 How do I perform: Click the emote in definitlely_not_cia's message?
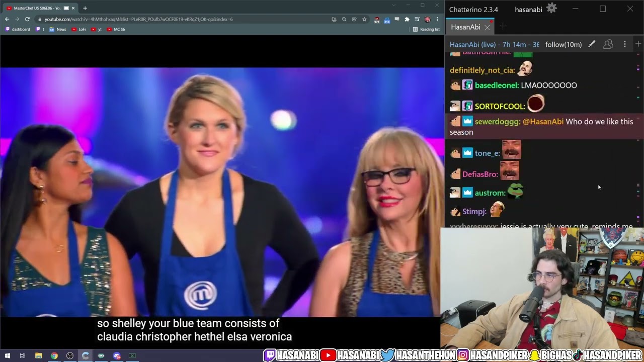pyautogui.click(x=525, y=68)
